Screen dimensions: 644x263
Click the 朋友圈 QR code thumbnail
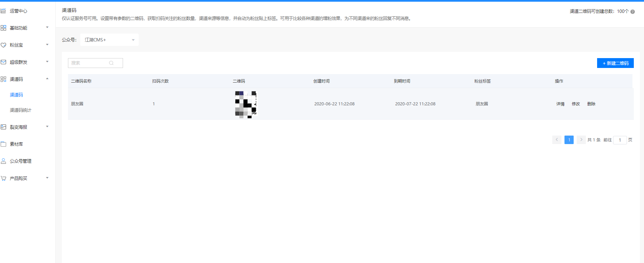246,104
